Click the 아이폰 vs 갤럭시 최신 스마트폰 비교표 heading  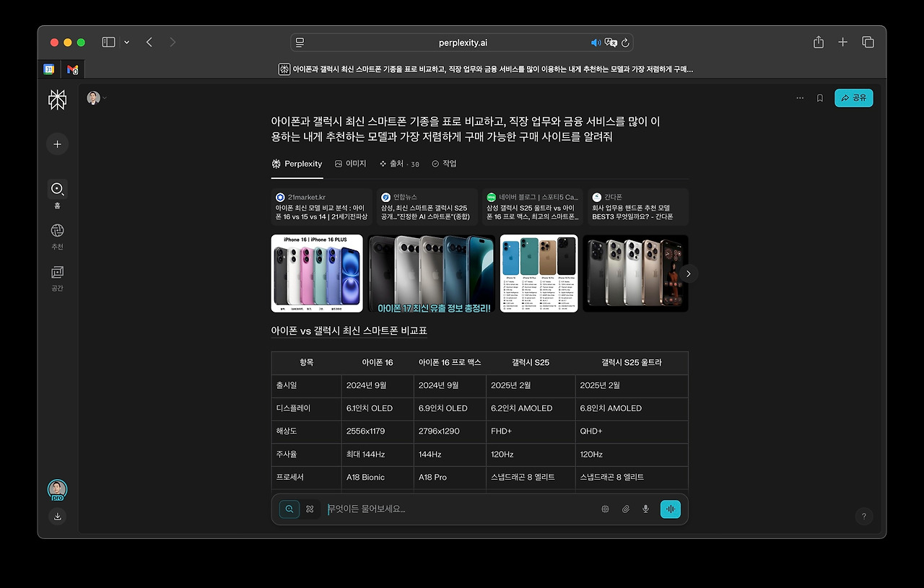point(349,330)
